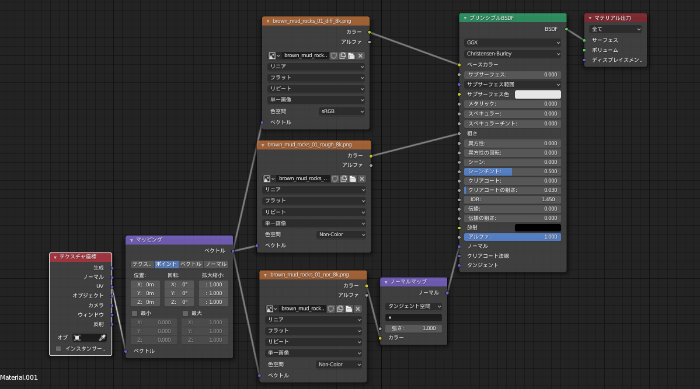Image resolution: width=700 pixels, height=389 pixels.
Task: Open Non-Color dropdown on rough texture node
Action: point(342,234)
